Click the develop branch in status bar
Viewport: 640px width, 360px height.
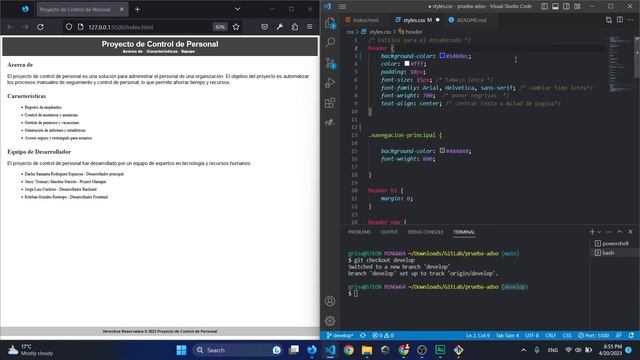click(x=340, y=336)
